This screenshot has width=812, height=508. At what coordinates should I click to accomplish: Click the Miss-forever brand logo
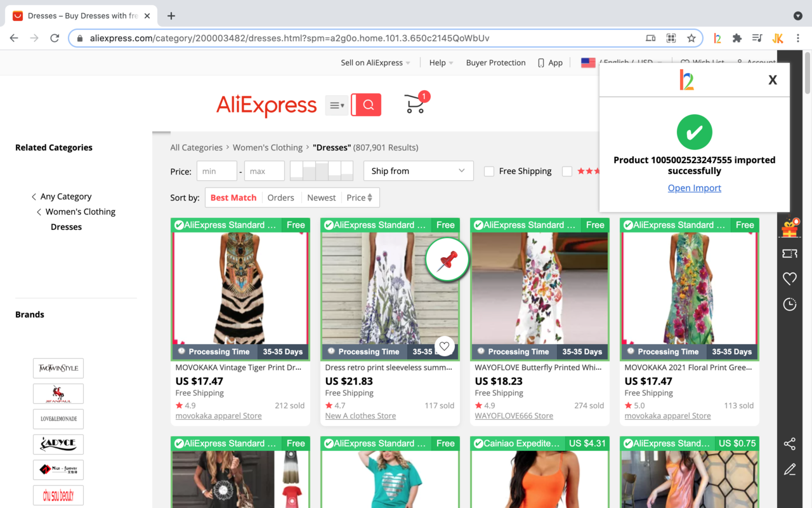click(x=58, y=470)
